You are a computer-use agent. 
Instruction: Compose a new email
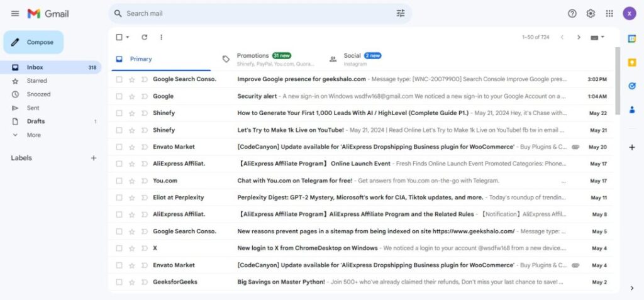[x=34, y=42]
